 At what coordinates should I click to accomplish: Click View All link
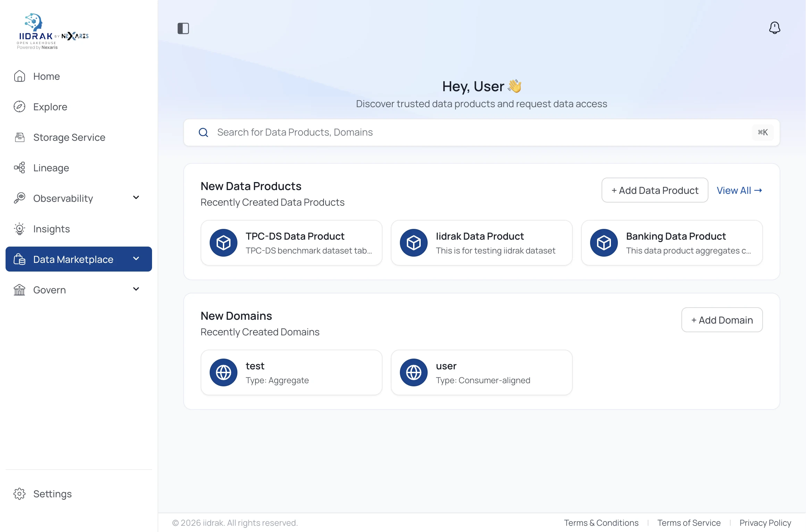pyautogui.click(x=739, y=190)
